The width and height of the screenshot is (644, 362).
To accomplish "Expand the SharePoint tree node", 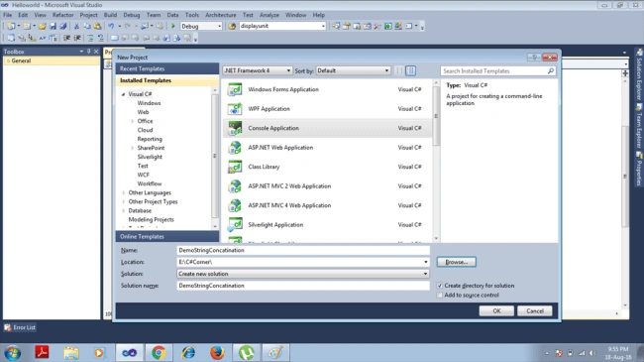I will (x=132, y=148).
